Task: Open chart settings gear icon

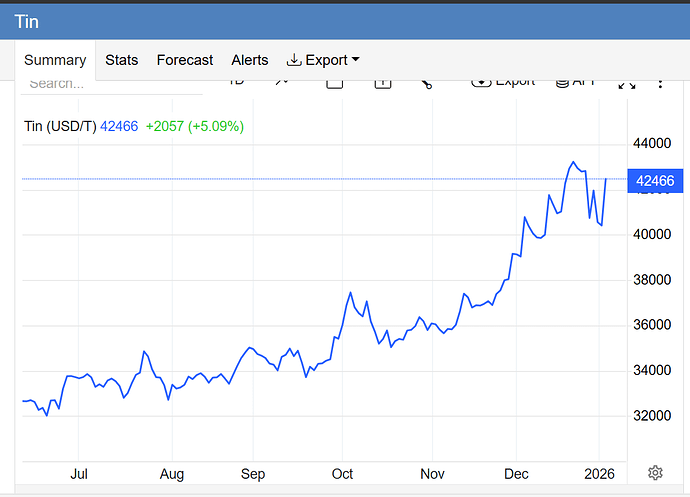Action: pyautogui.click(x=655, y=473)
